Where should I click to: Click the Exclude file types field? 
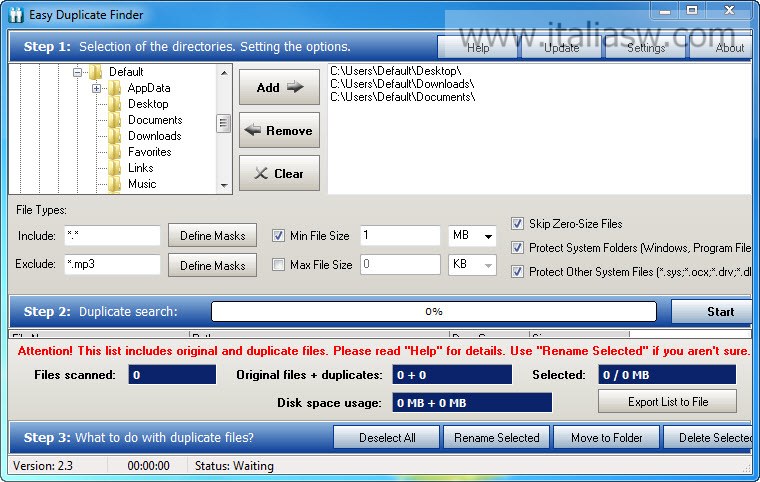pyautogui.click(x=112, y=264)
